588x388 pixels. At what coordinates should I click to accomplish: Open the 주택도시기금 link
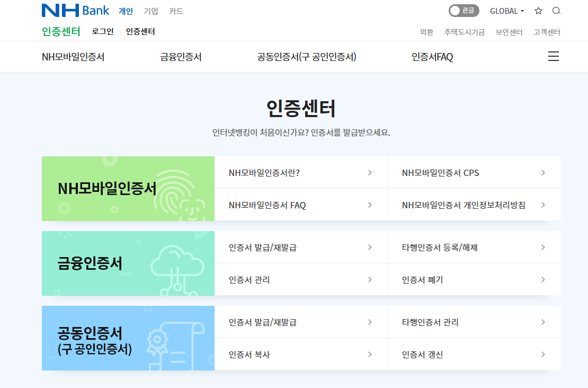click(x=464, y=32)
